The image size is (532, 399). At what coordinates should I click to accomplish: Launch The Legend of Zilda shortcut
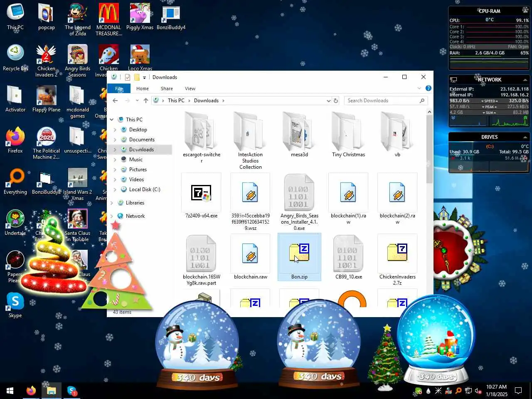(78, 20)
